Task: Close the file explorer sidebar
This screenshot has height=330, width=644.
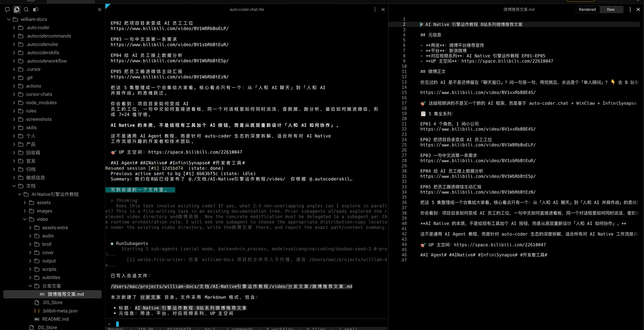Action: tap(100, 9)
